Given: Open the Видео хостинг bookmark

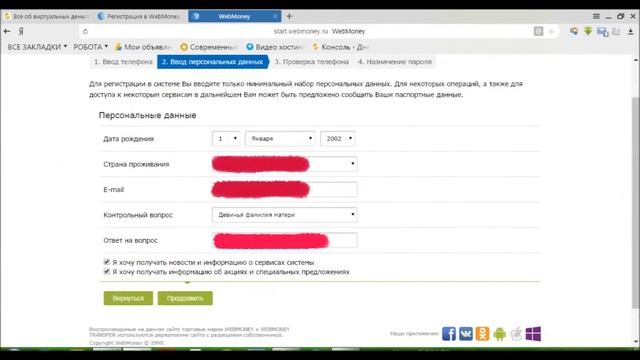Looking at the screenshot, I should click(x=275, y=47).
